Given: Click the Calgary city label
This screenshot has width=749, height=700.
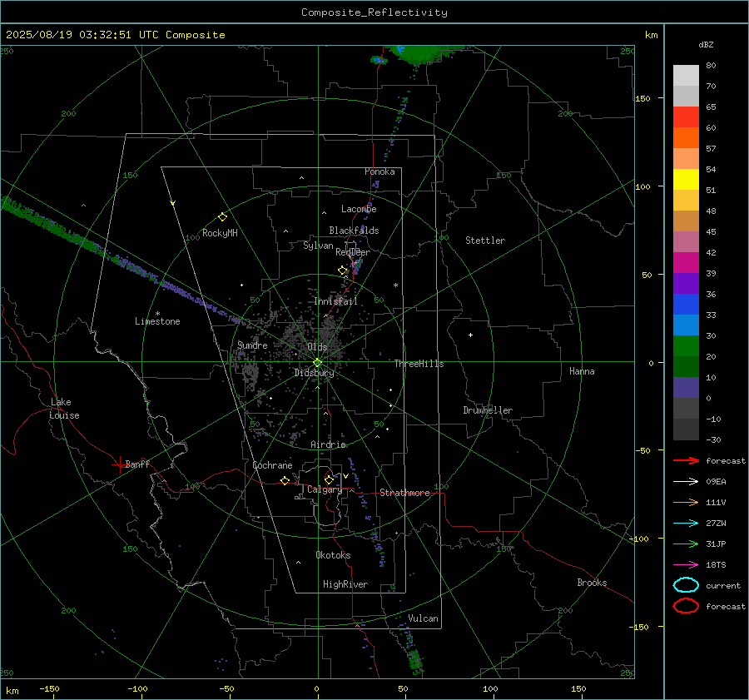Looking at the screenshot, I should [325, 489].
